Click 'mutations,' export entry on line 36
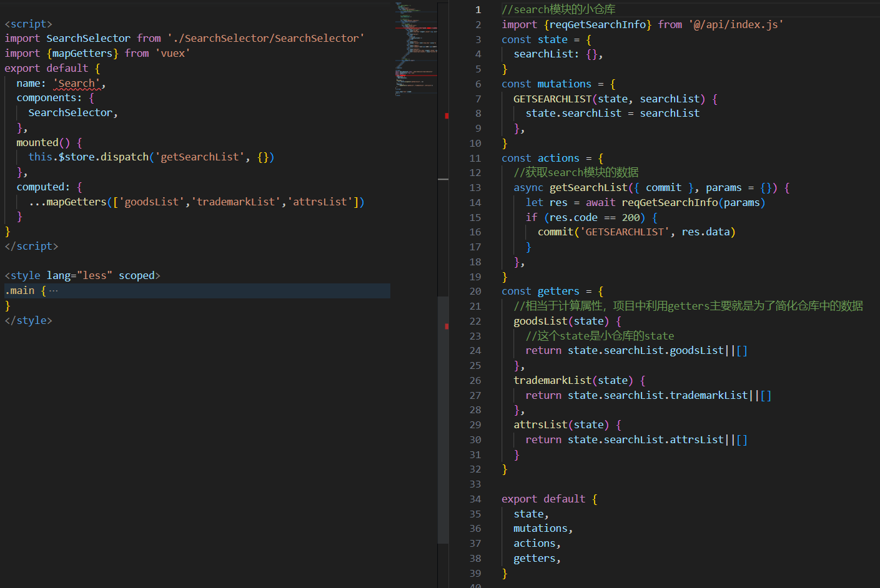This screenshot has height=588, width=880. point(543,528)
